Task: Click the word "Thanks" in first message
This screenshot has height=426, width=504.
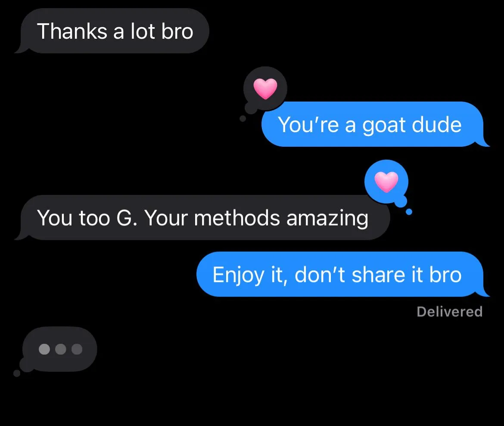Action: click(72, 31)
